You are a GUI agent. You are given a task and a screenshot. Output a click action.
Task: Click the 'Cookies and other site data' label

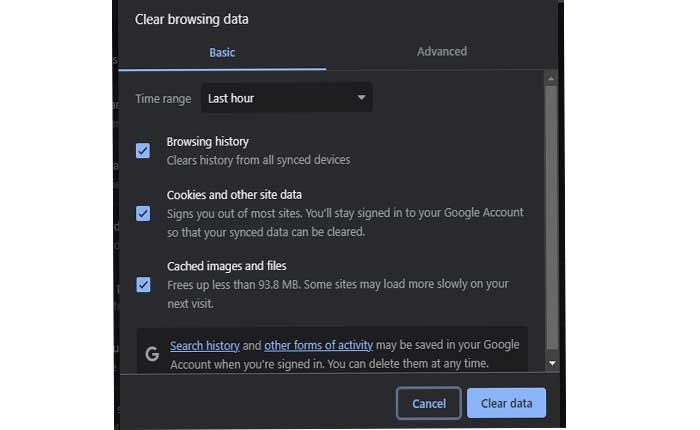(234, 195)
